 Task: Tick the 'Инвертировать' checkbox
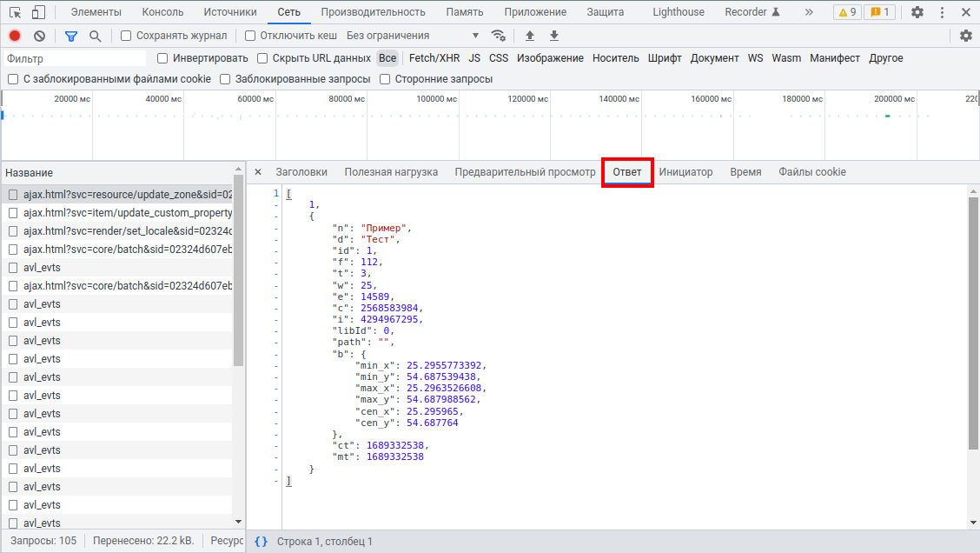coord(163,58)
